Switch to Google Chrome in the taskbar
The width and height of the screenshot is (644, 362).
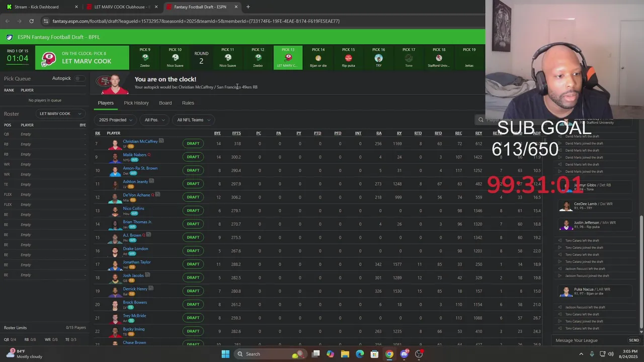(389, 354)
